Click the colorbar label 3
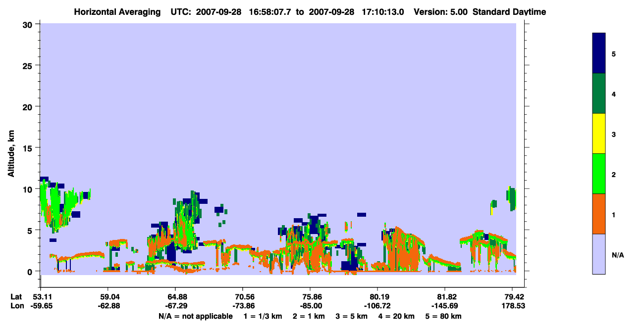 pos(614,134)
